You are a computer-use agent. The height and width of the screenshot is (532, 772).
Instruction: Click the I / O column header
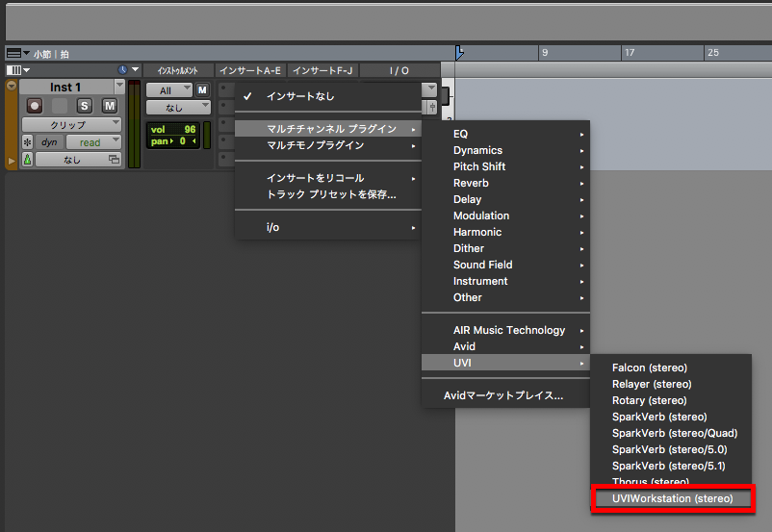click(399, 70)
